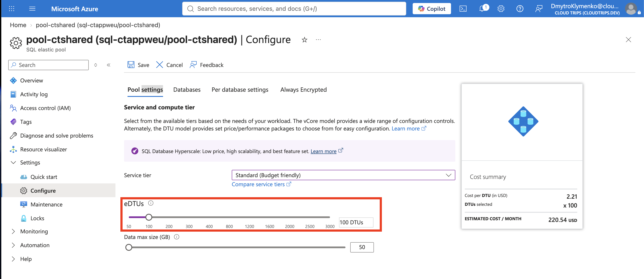Switch to the Databases tab

click(187, 90)
